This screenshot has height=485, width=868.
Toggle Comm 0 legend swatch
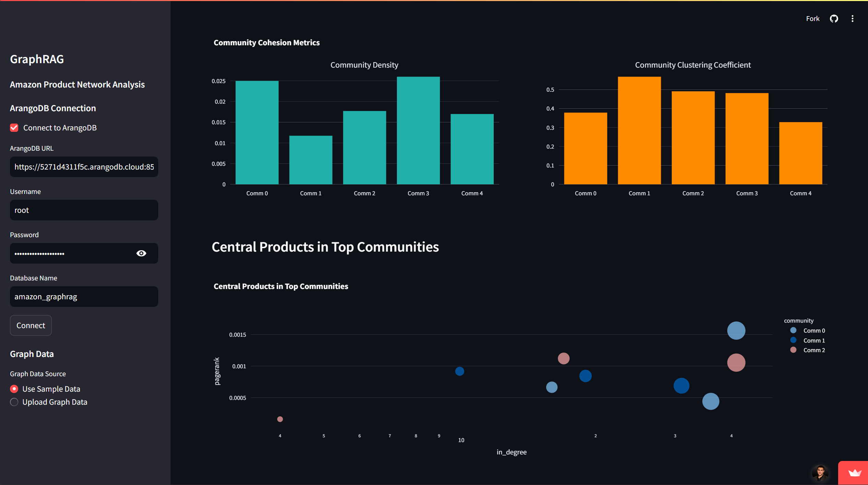click(x=793, y=330)
